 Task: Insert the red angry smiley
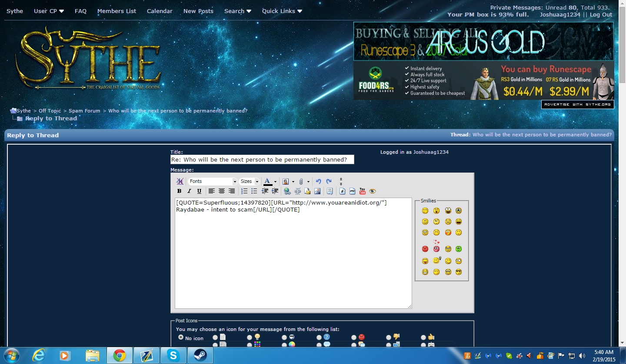pos(425,249)
